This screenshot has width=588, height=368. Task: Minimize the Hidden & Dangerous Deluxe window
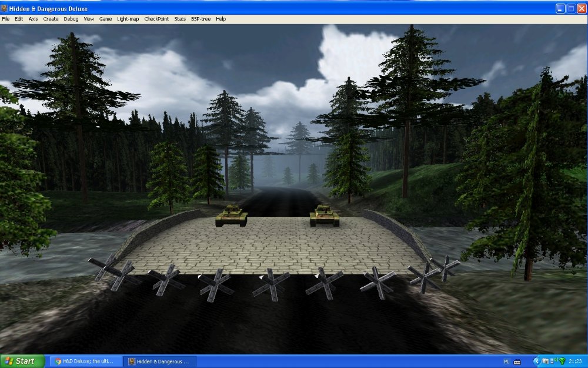(x=560, y=9)
